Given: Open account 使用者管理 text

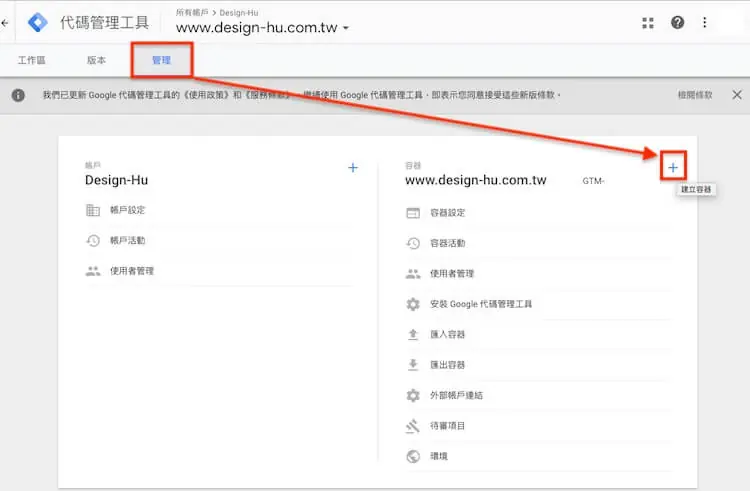Looking at the screenshot, I should pos(132,271).
